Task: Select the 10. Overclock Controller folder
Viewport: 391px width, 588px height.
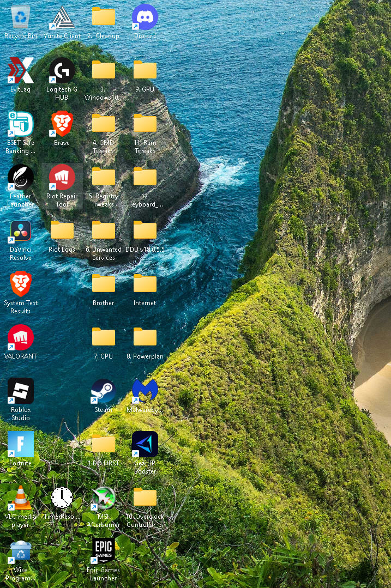Action: pyautogui.click(x=145, y=498)
